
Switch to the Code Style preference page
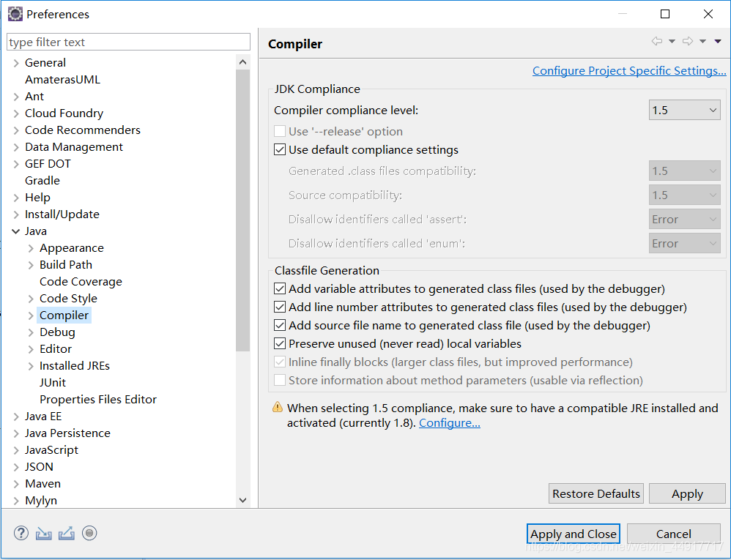pos(68,298)
